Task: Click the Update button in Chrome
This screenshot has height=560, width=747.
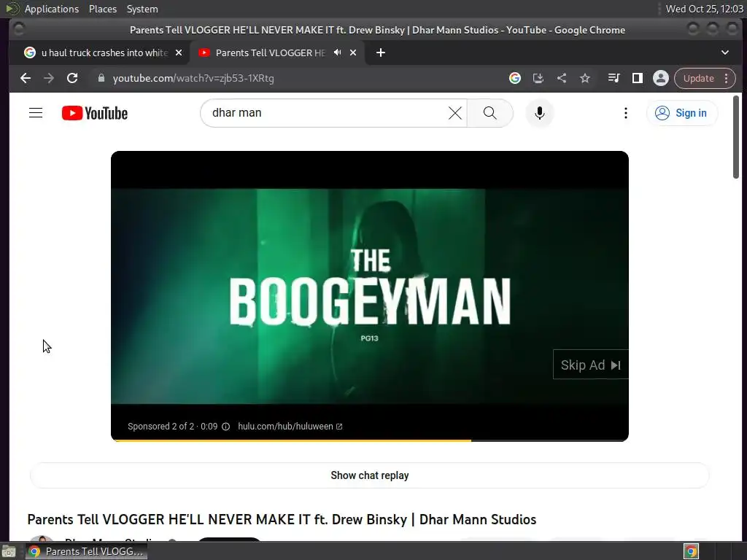Action: 698,78
